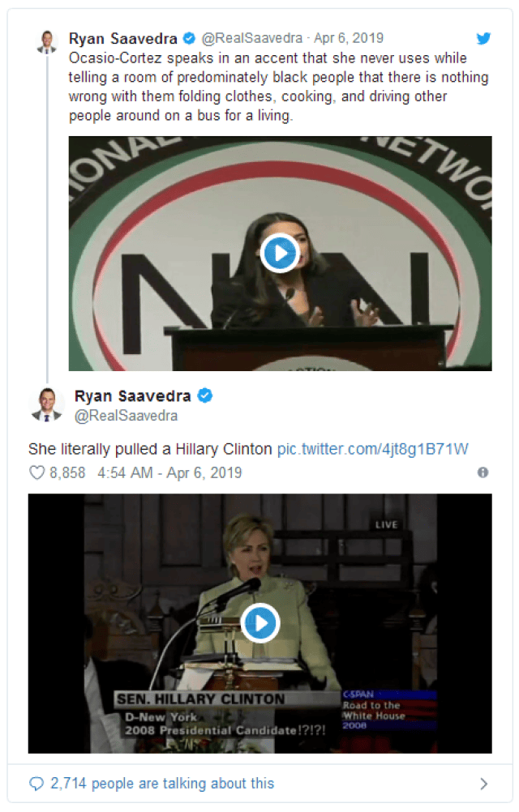Open Ryan Saavedra's small top avatar
This screenshot has height=812, width=519.
point(46,42)
